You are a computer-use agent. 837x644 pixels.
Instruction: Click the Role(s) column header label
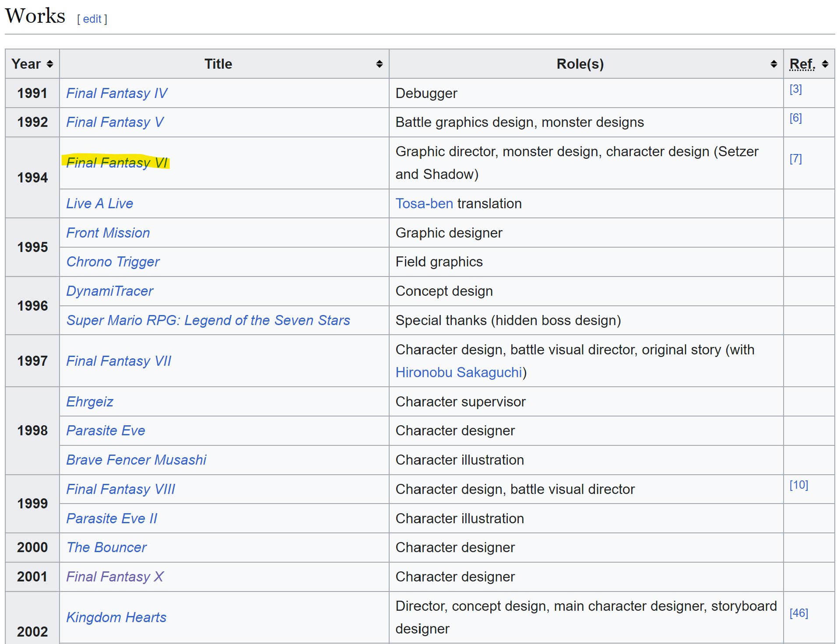pyautogui.click(x=580, y=64)
